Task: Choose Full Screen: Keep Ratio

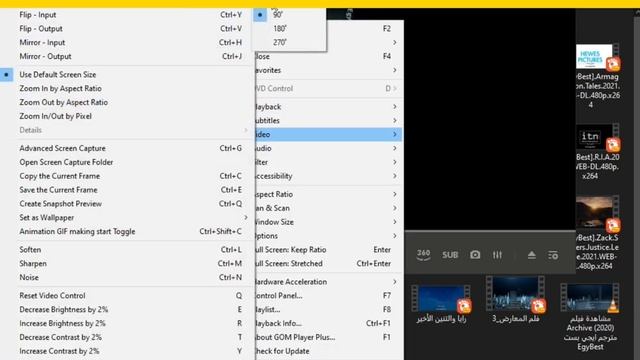Action: pyautogui.click(x=328, y=249)
